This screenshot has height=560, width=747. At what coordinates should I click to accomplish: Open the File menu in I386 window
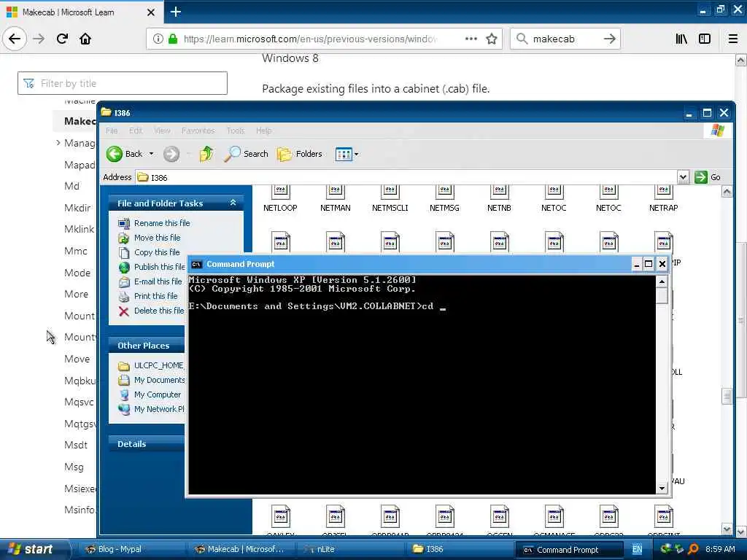click(x=112, y=131)
